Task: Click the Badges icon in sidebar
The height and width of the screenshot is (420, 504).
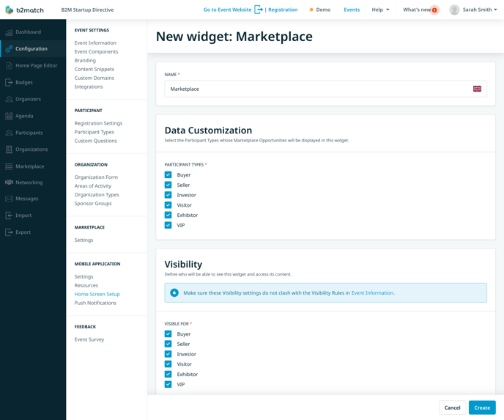Action: pos(9,82)
